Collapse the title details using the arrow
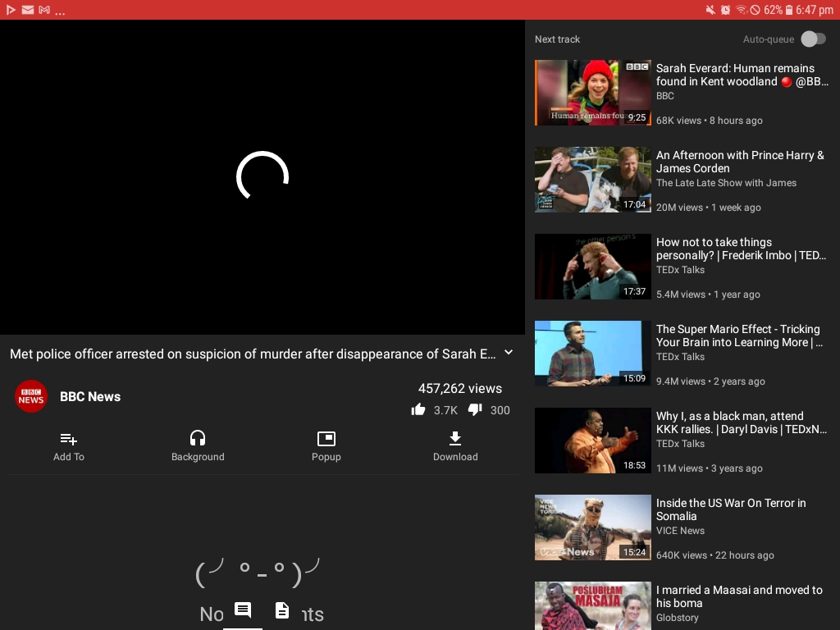 point(508,352)
